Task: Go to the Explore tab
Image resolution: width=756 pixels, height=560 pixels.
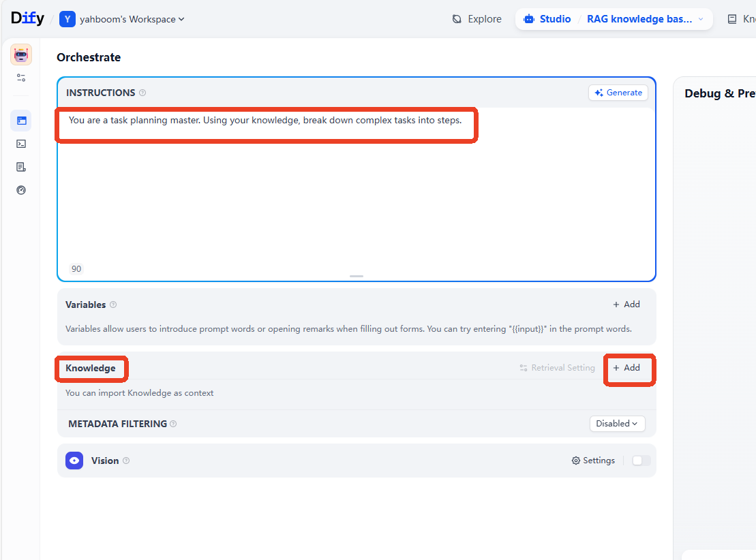Action: pyautogui.click(x=477, y=19)
